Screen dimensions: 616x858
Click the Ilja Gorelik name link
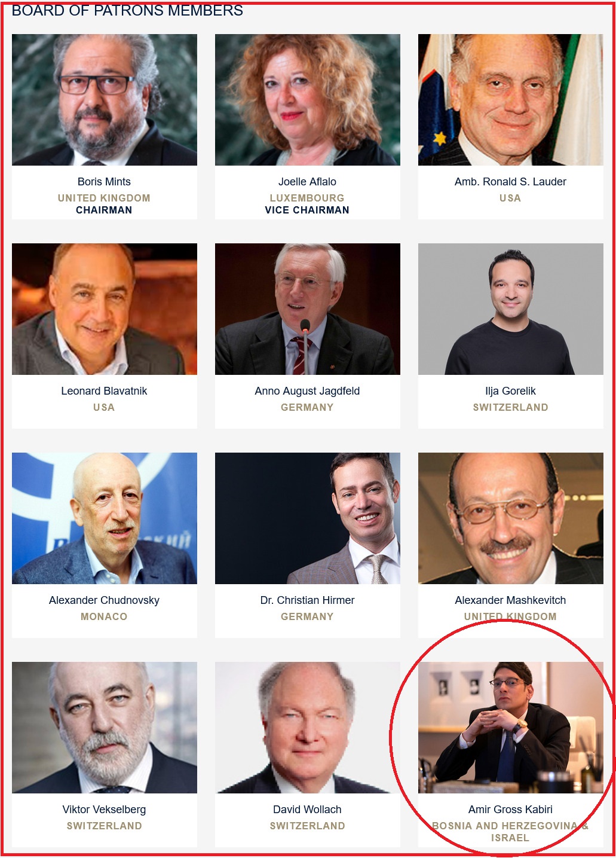coord(510,391)
